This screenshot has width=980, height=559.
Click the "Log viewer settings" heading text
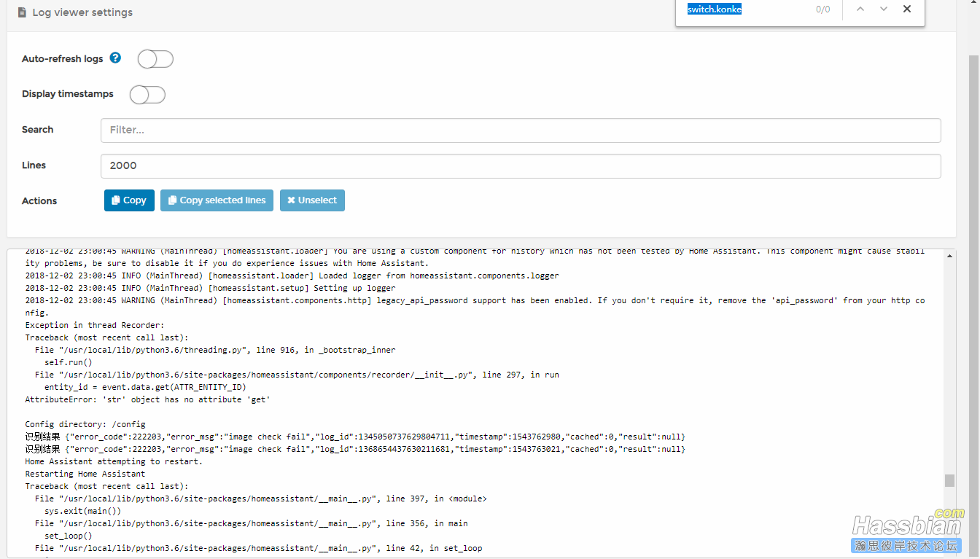pyautogui.click(x=82, y=12)
